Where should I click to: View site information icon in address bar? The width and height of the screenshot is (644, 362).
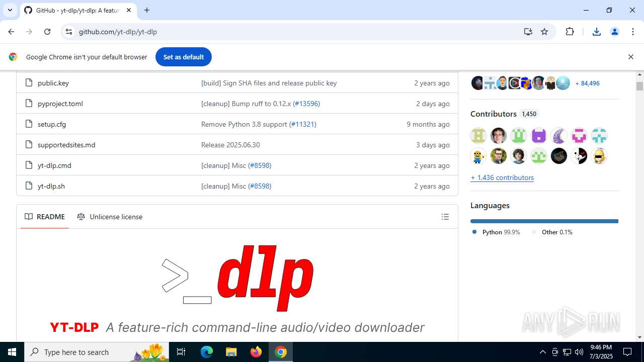(x=69, y=32)
